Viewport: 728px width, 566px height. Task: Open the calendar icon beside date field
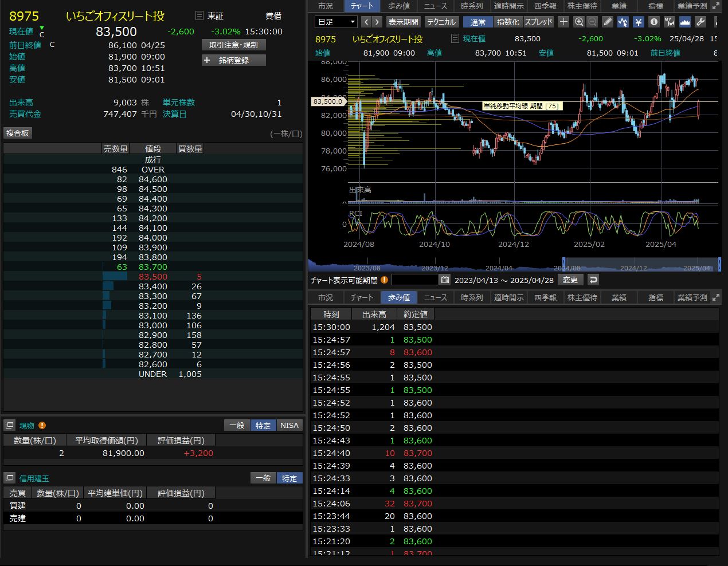click(x=445, y=280)
